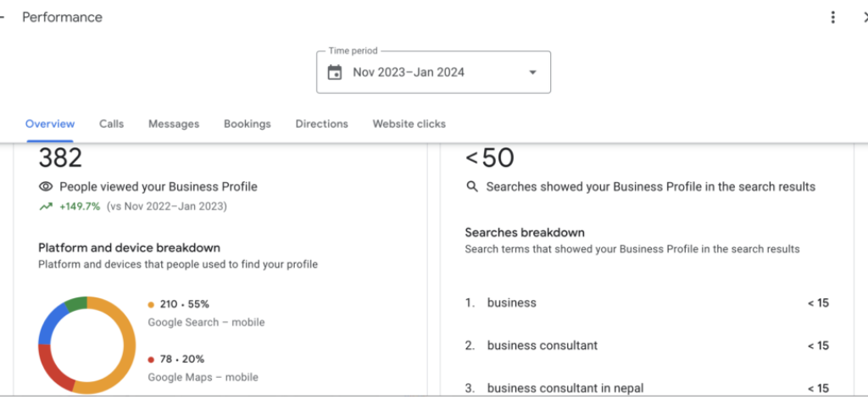The width and height of the screenshot is (868, 405).
Task: Click the "business consultant" search term row
Action: pyautogui.click(x=542, y=346)
